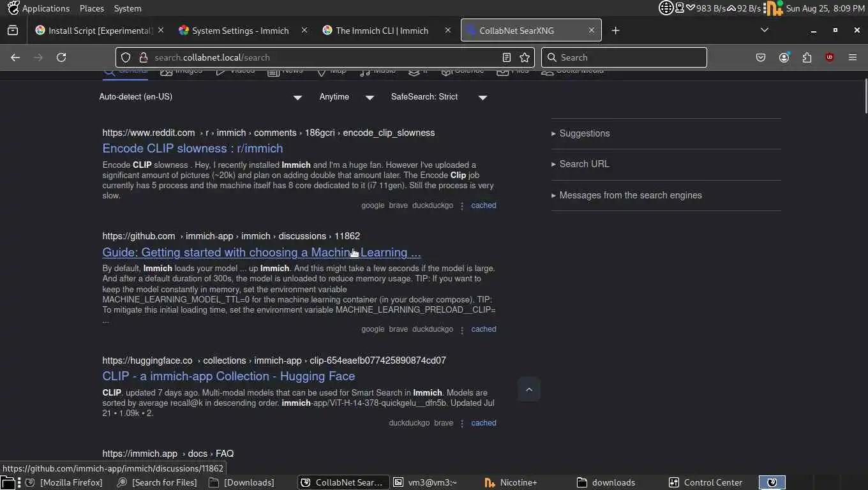
Task: Click the https://immich.app docs FAQ URL
Action: (168, 454)
